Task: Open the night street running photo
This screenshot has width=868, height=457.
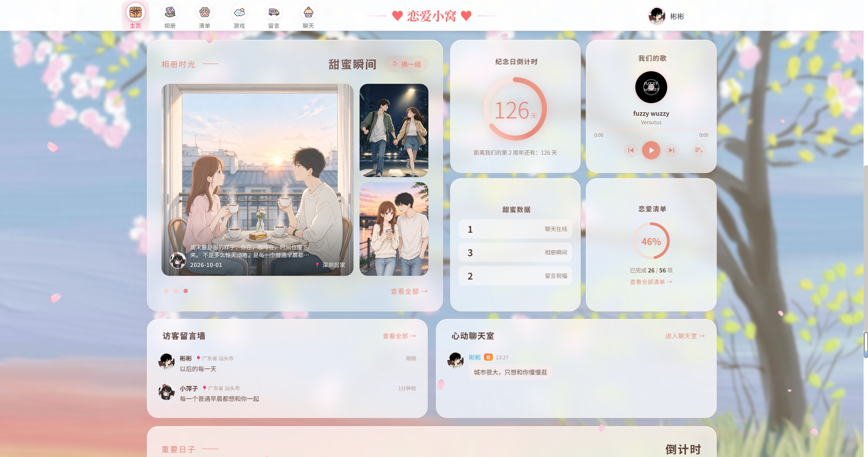Action: (x=394, y=130)
